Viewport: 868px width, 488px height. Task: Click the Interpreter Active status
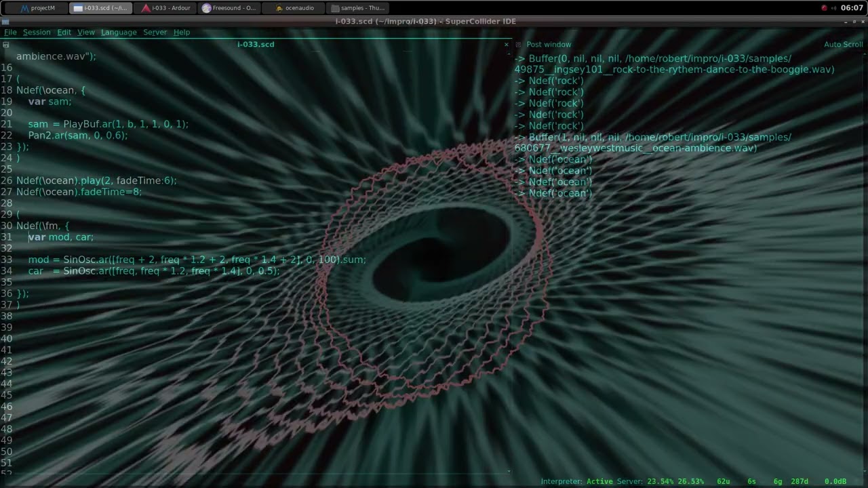[x=577, y=481]
